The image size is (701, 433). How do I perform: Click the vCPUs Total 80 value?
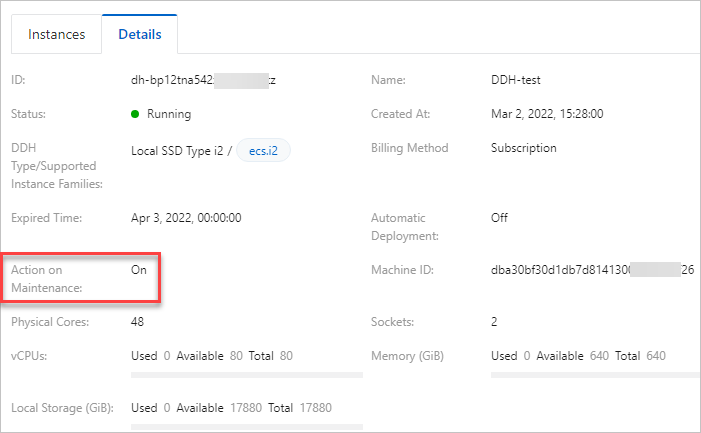(x=286, y=356)
